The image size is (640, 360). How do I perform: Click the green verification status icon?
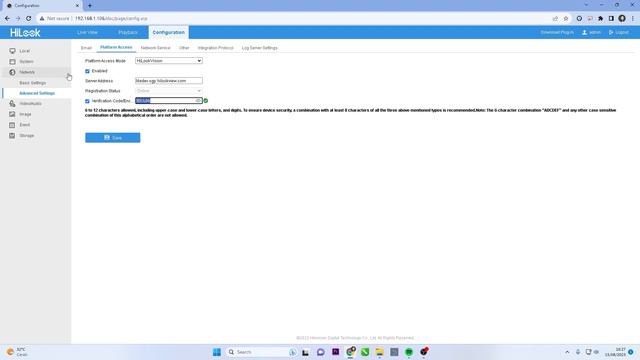click(206, 101)
